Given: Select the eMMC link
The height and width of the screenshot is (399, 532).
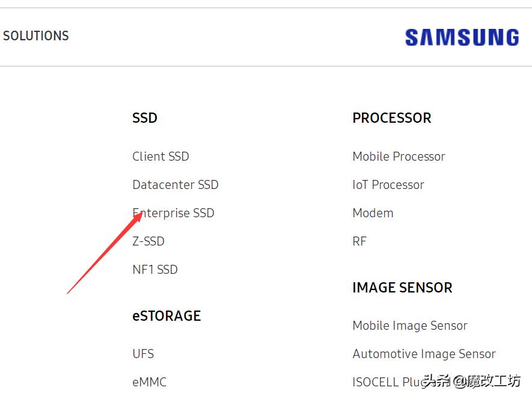Looking at the screenshot, I should (148, 382).
